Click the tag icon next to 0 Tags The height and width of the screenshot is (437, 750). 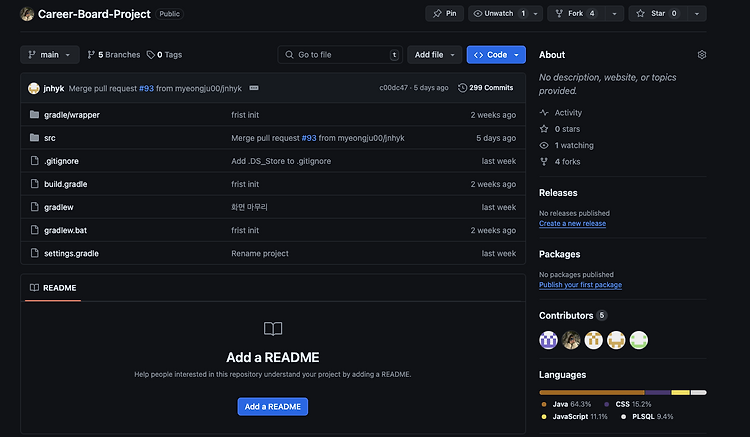151,55
